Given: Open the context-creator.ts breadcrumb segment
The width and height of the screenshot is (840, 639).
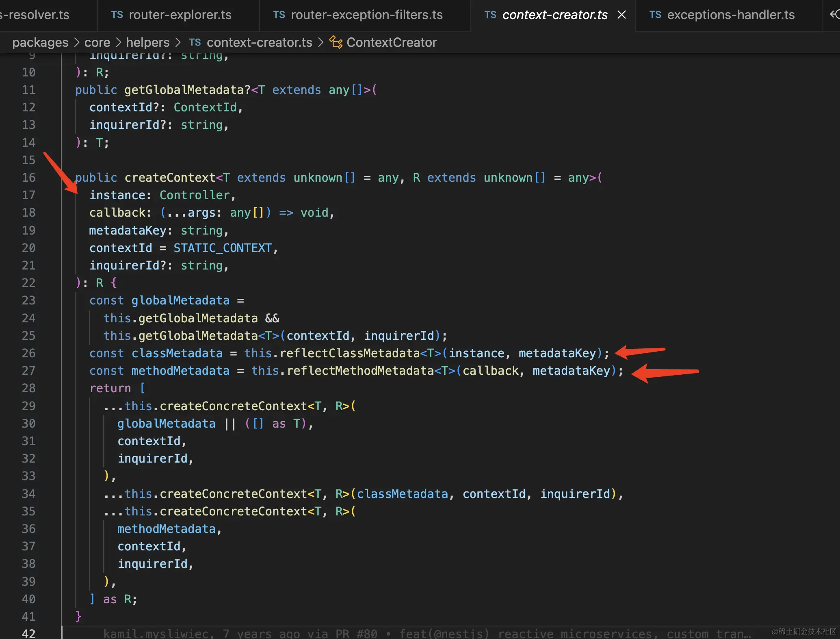Looking at the screenshot, I should pos(259,42).
